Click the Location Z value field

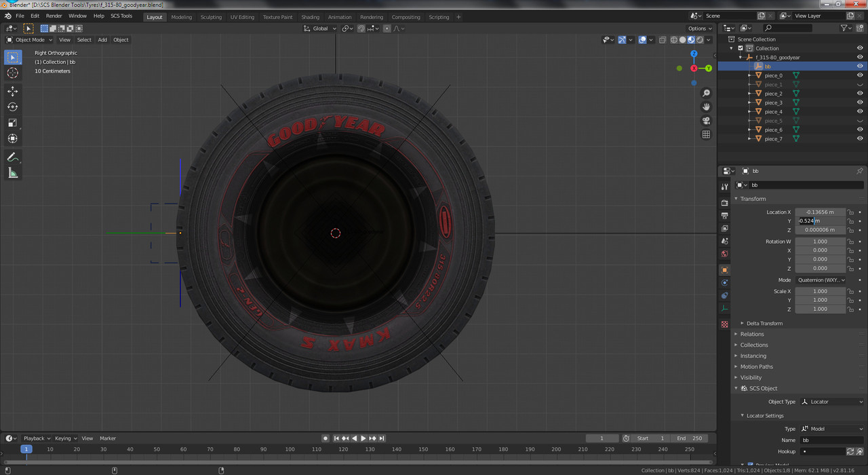point(821,229)
